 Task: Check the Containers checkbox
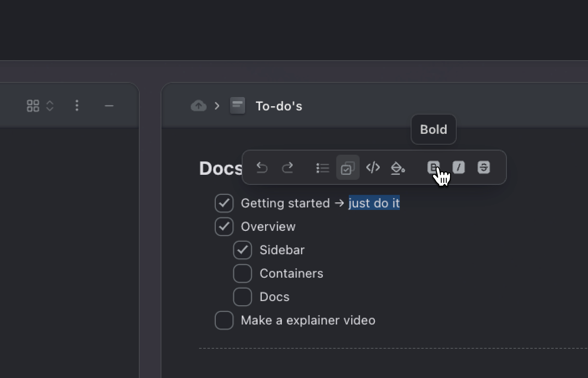[x=243, y=273]
